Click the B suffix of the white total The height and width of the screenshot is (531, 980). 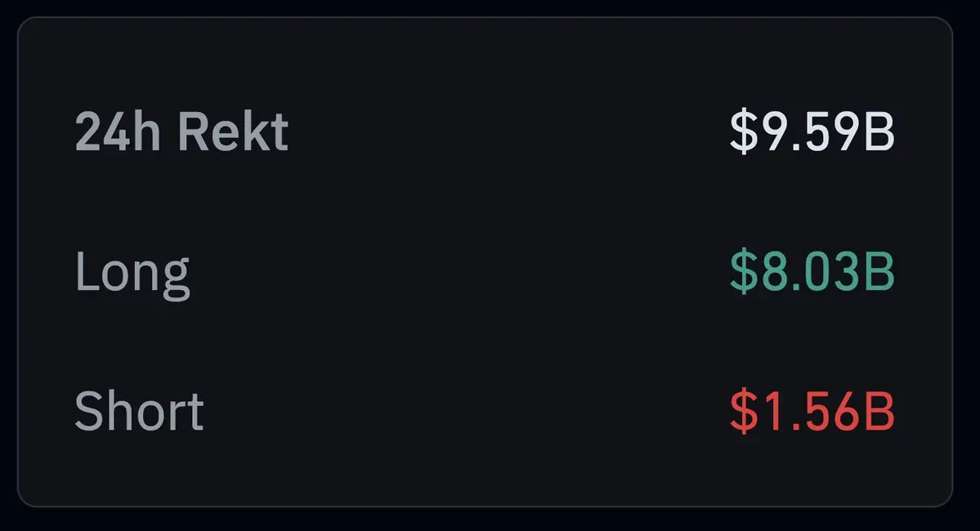click(x=879, y=132)
